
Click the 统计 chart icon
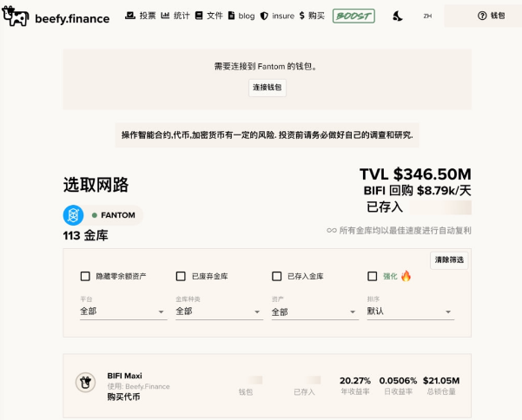165,16
